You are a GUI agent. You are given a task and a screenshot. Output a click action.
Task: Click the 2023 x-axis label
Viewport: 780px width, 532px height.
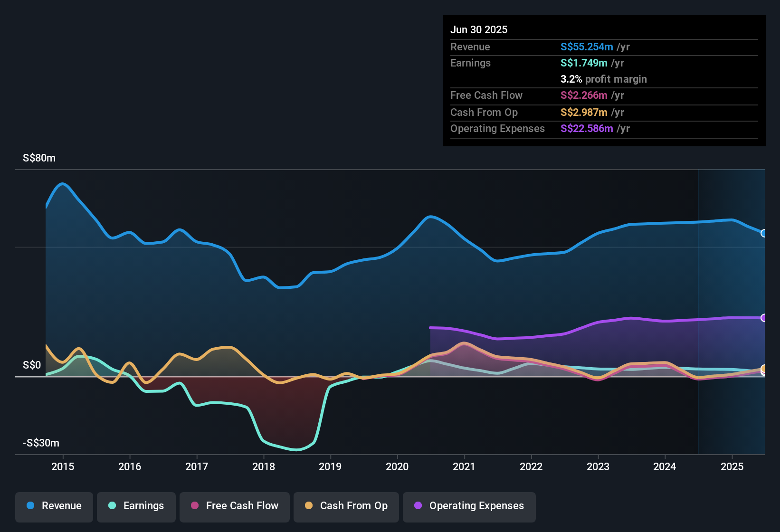click(x=598, y=466)
